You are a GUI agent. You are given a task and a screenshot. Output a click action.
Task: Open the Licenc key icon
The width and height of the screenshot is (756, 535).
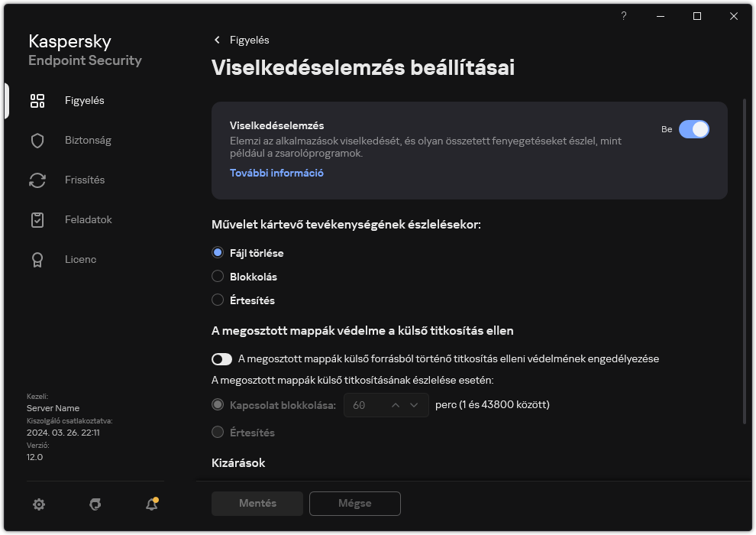pos(37,259)
